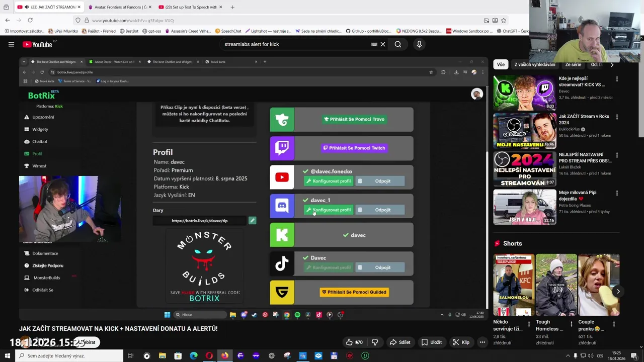Open 'Moje milovaná Pipi dojezdila' video title

pos(578,195)
